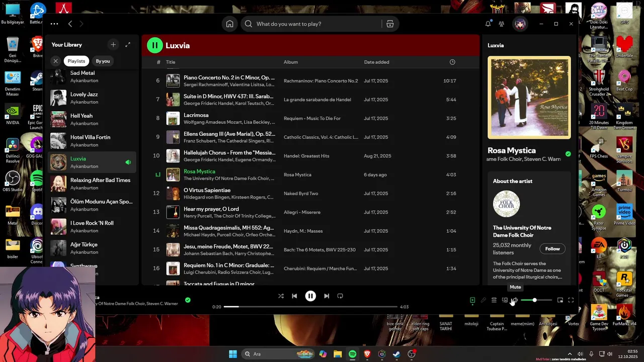Select Hear my prayer, O Lord track
The height and width of the screenshot is (362, 644).
(310, 212)
